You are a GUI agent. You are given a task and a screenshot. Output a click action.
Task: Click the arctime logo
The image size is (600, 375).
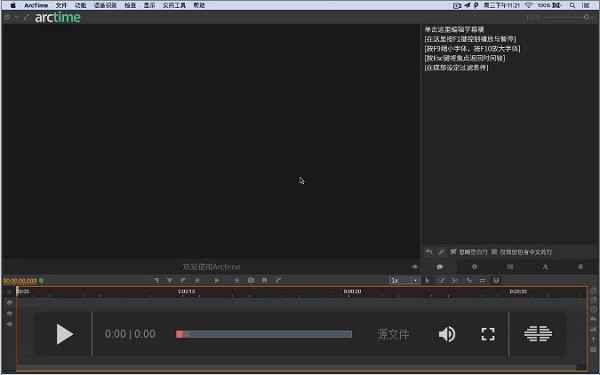[58, 17]
